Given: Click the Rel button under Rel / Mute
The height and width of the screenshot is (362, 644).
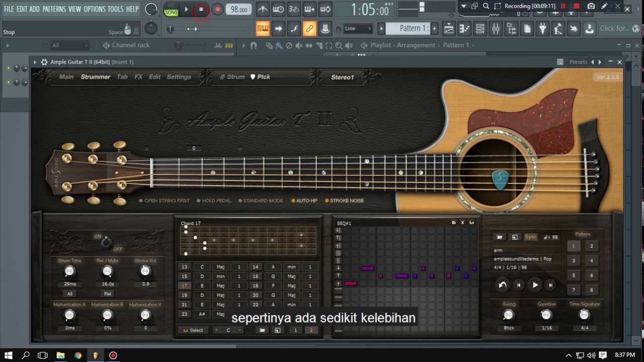Looking at the screenshot, I should pos(107,294).
